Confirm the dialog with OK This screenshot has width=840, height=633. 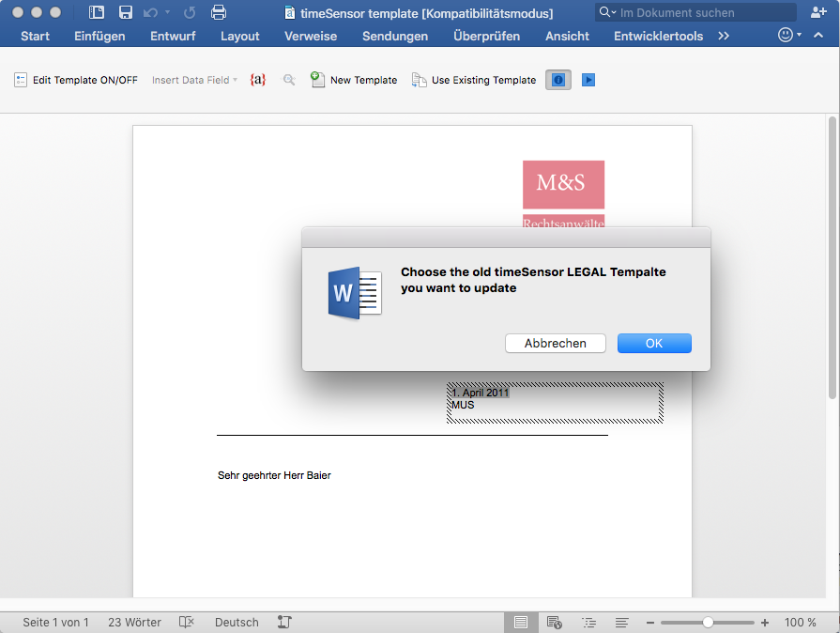pos(654,343)
